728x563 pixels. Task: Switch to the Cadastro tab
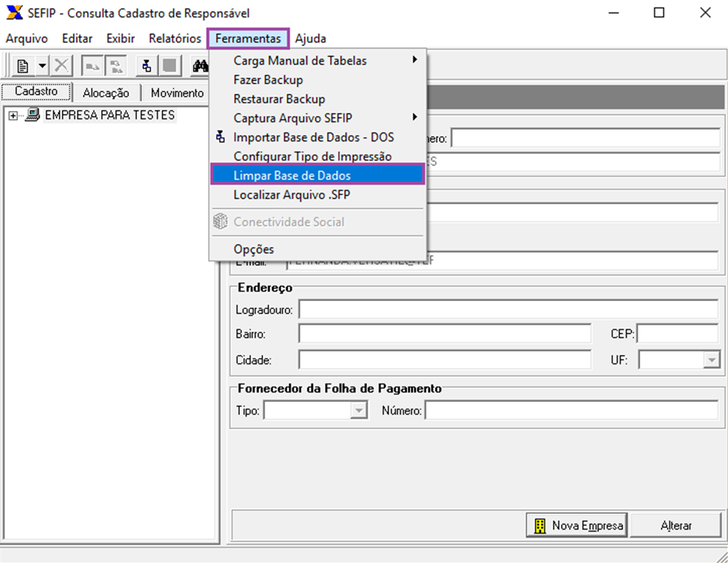point(37,92)
